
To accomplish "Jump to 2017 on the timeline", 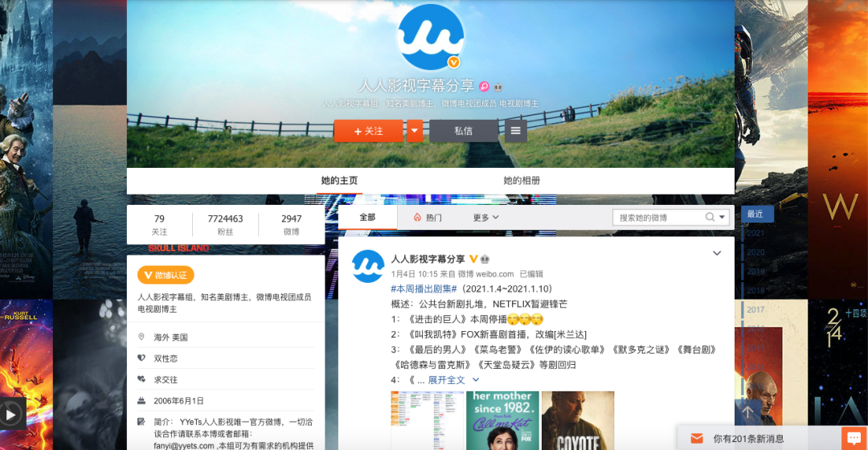I will pyautogui.click(x=755, y=309).
